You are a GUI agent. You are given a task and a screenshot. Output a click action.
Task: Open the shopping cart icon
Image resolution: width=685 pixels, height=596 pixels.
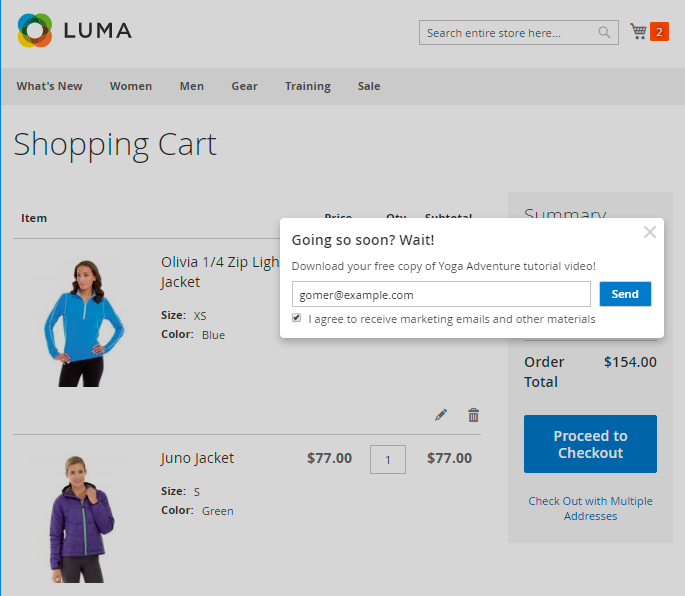(638, 32)
